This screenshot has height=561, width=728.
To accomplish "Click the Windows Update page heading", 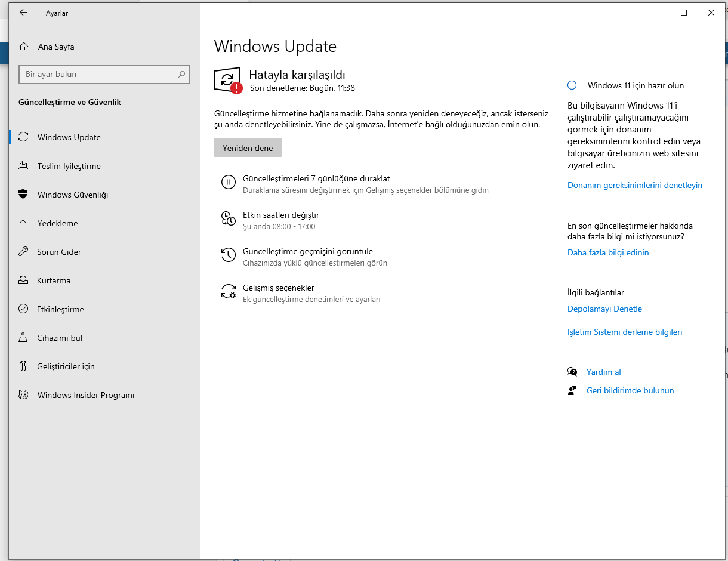I will [x=275, y=47].
